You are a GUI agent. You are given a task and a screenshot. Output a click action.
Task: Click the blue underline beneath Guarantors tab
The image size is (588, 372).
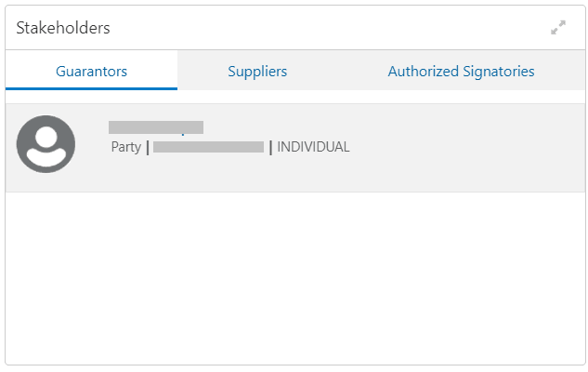91,88
